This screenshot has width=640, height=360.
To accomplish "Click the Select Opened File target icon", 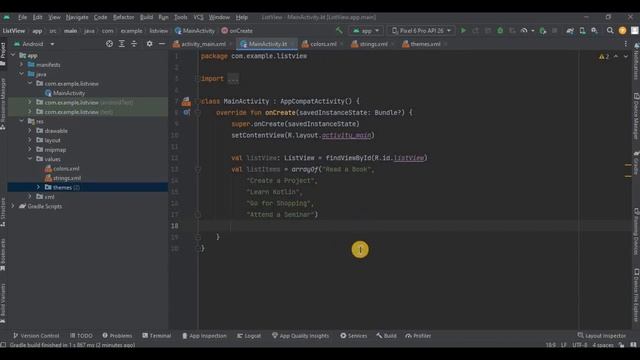I will (109, 44).
